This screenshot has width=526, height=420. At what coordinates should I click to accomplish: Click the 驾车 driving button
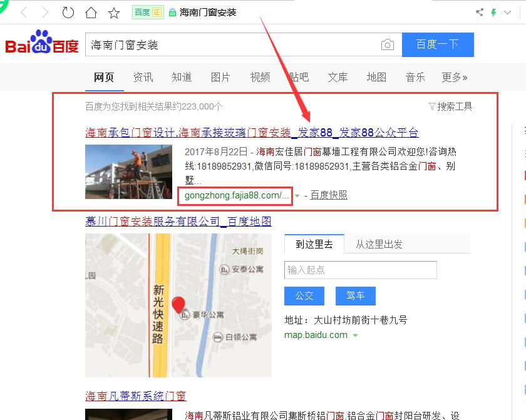(356, 295)
